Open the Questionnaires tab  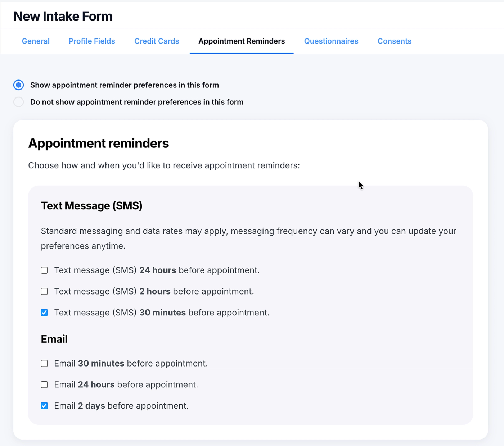(x=331, y=41)
